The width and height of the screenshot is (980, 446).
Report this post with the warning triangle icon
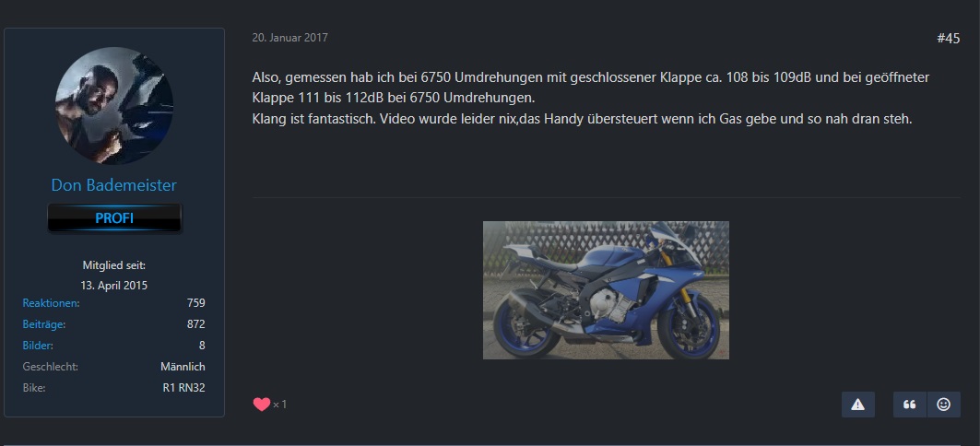pos(858,405)
